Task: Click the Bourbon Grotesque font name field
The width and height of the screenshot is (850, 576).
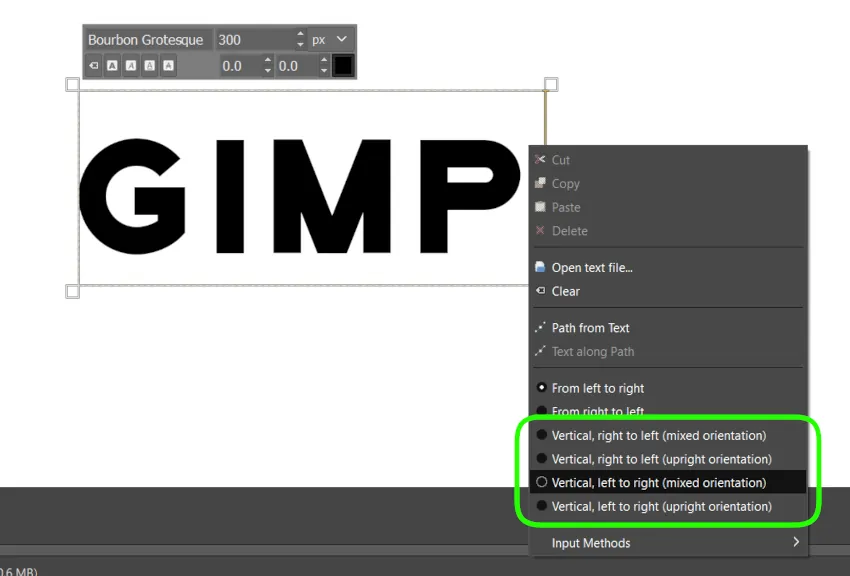Action: (146, 40)
